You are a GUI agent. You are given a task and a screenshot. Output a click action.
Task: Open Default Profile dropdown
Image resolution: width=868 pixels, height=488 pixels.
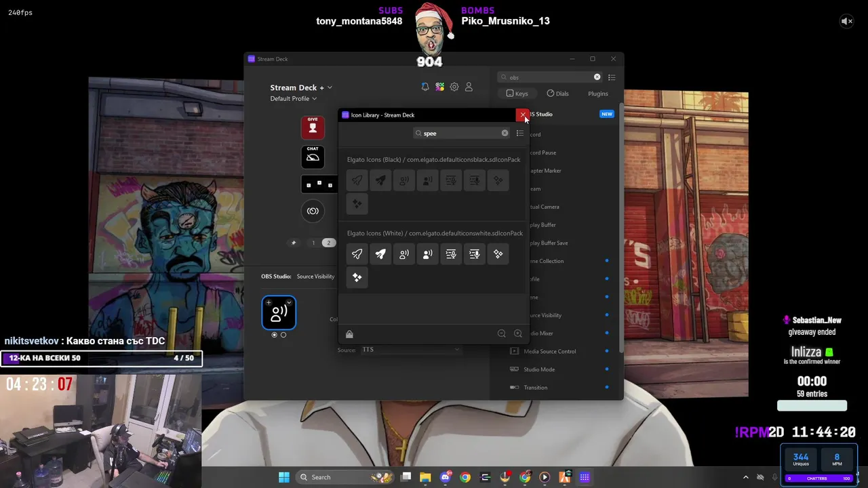tap(293, 99)
